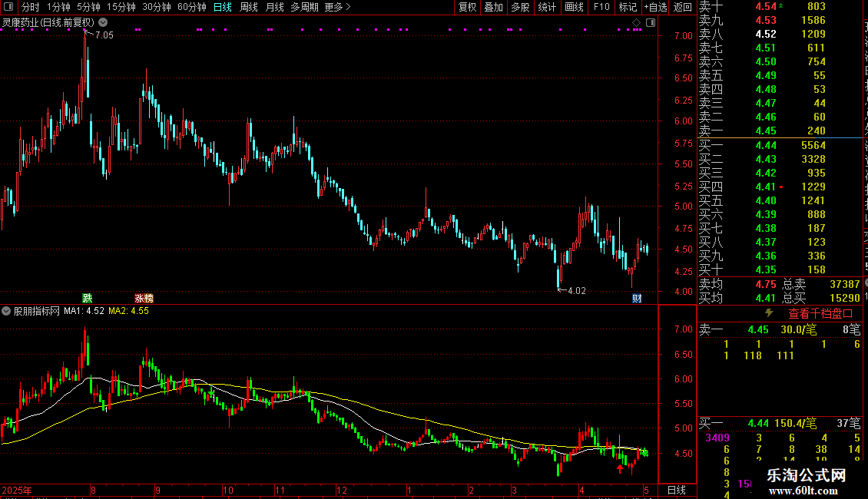Click the 叠加 overlay button
The height and width of the screenshot is (499, 868).
click(494, 7)
